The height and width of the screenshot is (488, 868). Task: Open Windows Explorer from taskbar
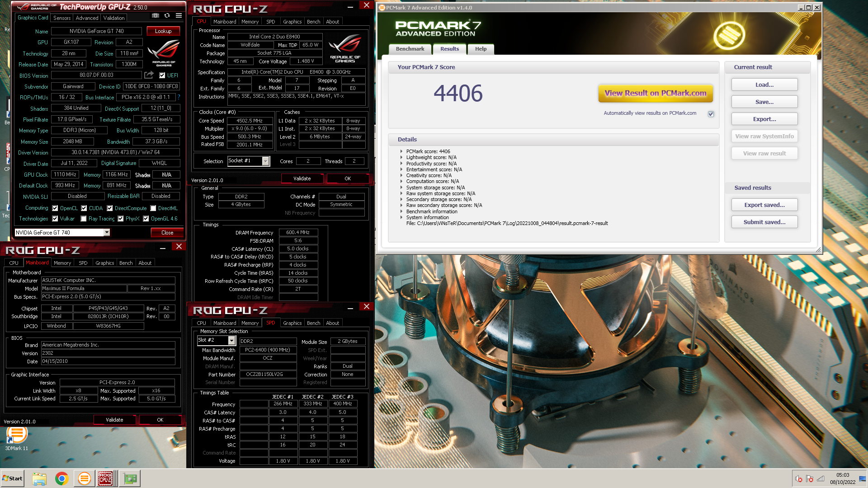(x=39, y=479)
